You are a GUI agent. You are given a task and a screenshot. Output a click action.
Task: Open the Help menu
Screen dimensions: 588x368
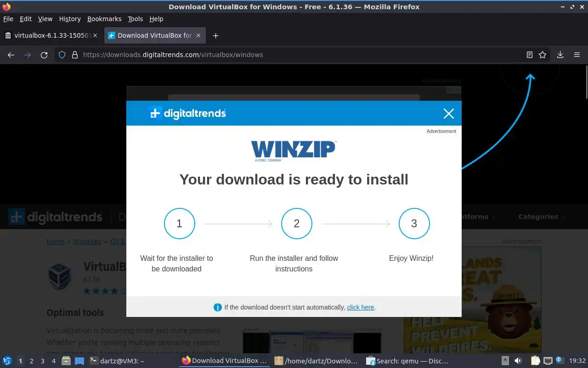point(156,19)
